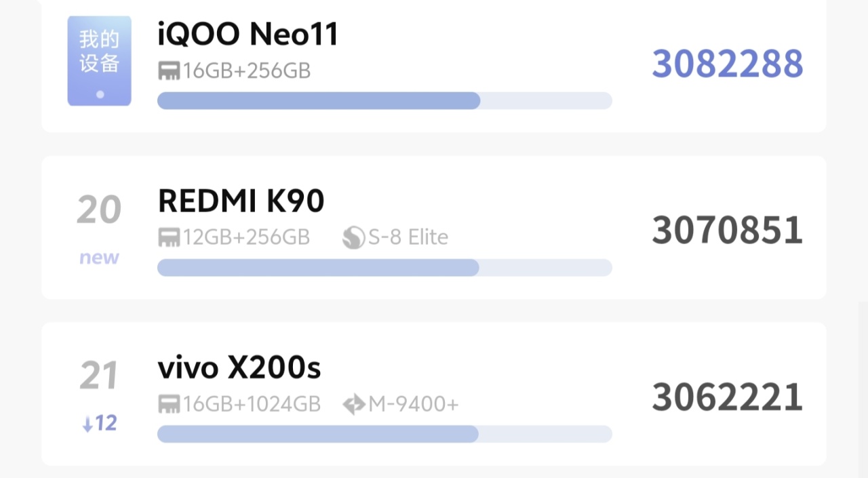Open the vivo X200s entry
Image resolution: width=868 pixels, height=478 pixels.
tap(239, 367)
